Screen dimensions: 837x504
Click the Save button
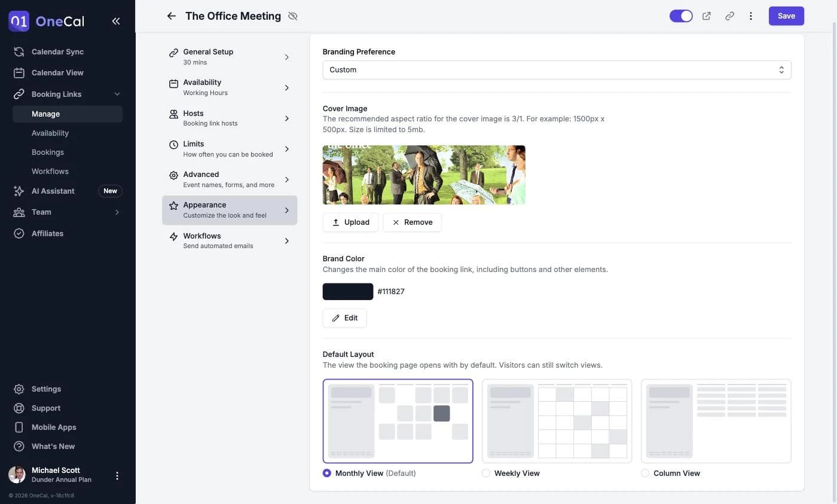pyautogui.click(x=786, y=16)
